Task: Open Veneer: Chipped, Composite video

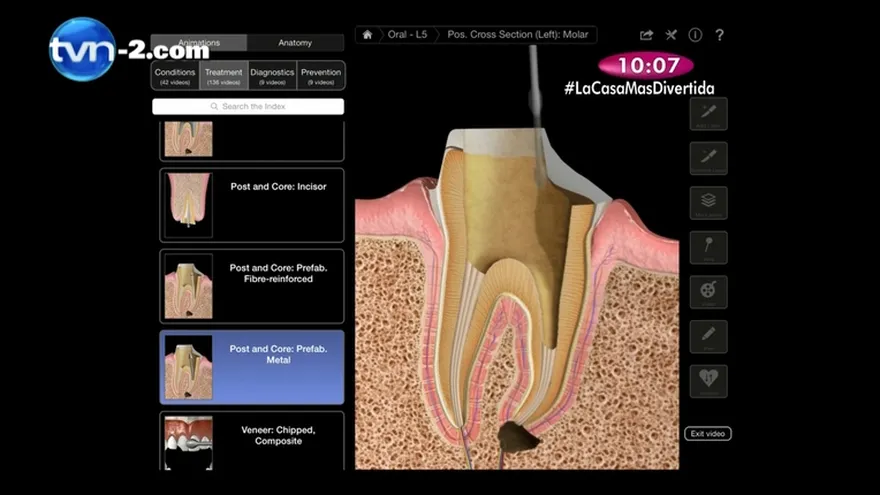Action: (x=252, y=441)
